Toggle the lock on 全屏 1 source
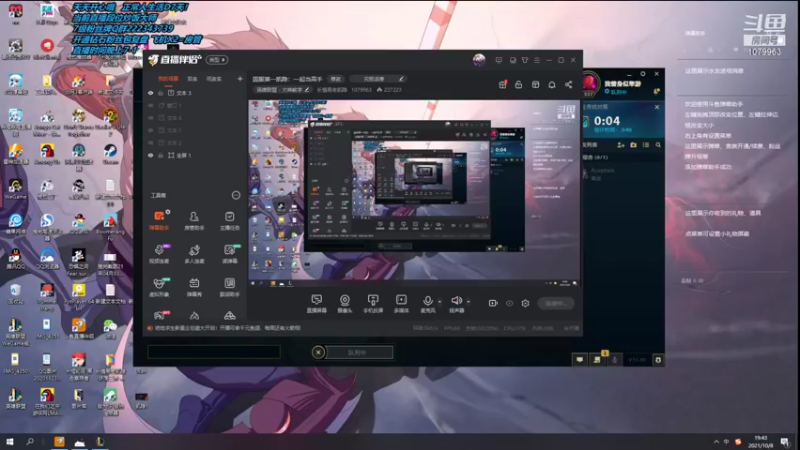 [x=161, y=155]
